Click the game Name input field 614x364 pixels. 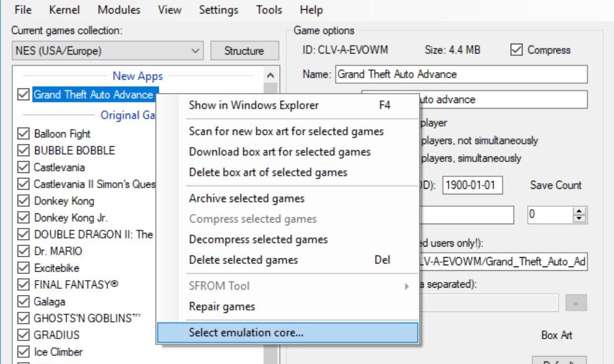[x=461, y=75]
